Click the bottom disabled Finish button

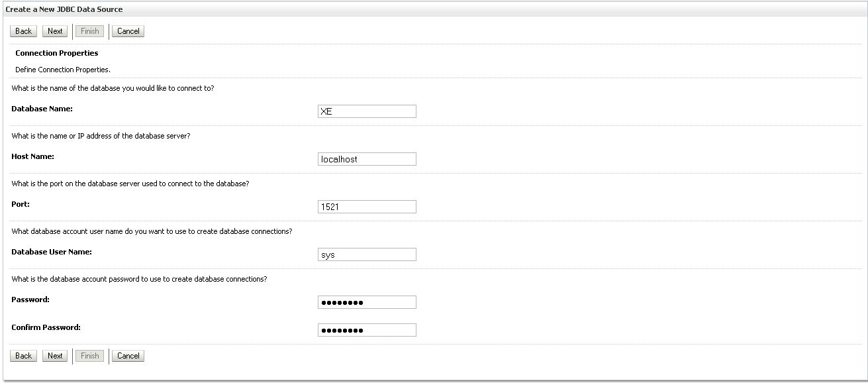(x=89, y=356)
